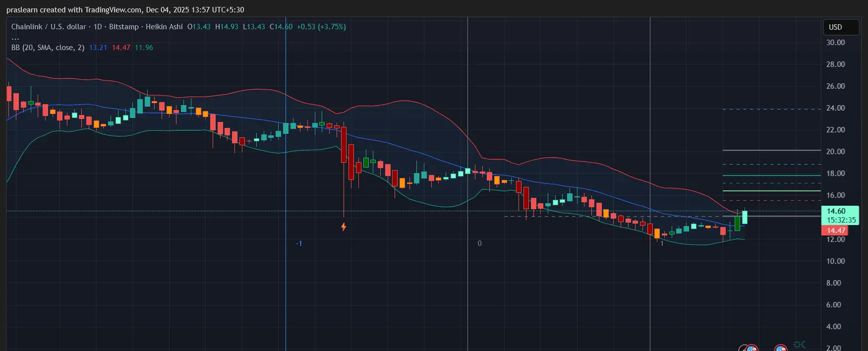Click the close value C14.60 in the legend
This screenshot has height=351, width=868.
(281, 27)
